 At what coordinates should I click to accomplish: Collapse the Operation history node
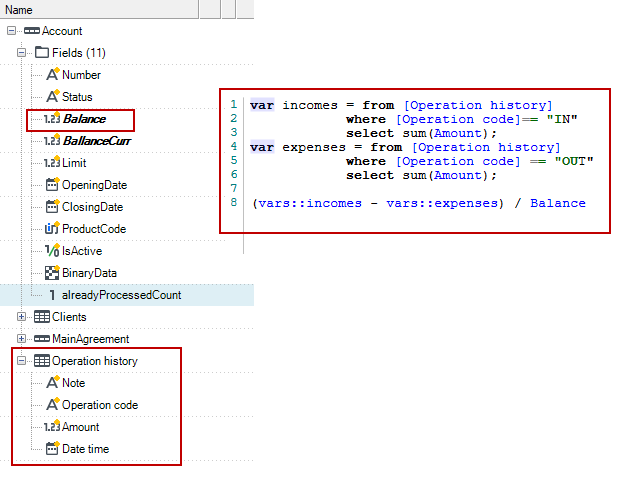[21, 361]
